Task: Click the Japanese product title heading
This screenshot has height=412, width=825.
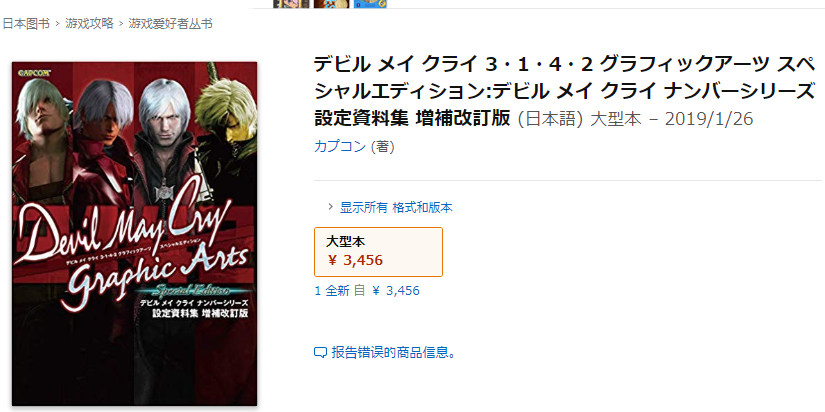Action: pos(565,92)
